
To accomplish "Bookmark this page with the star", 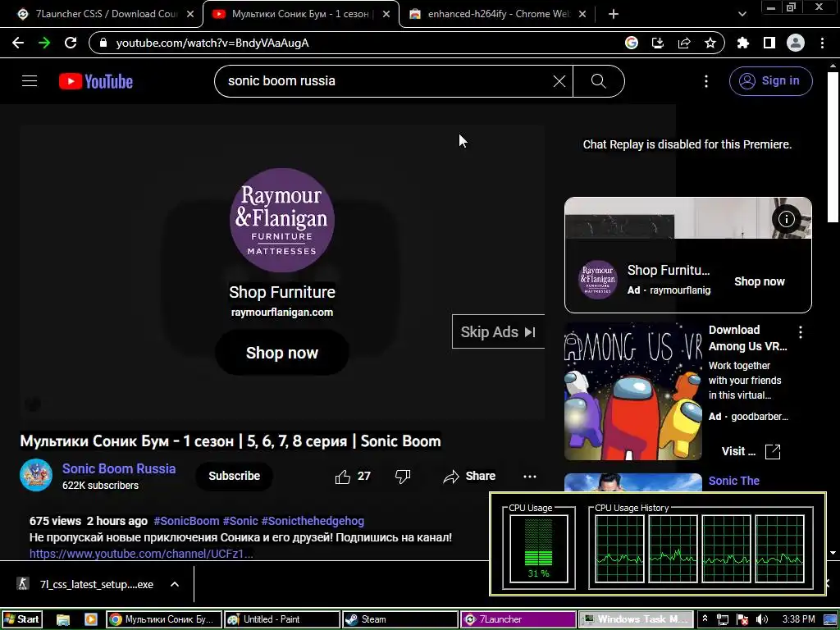I will point(710,43).
